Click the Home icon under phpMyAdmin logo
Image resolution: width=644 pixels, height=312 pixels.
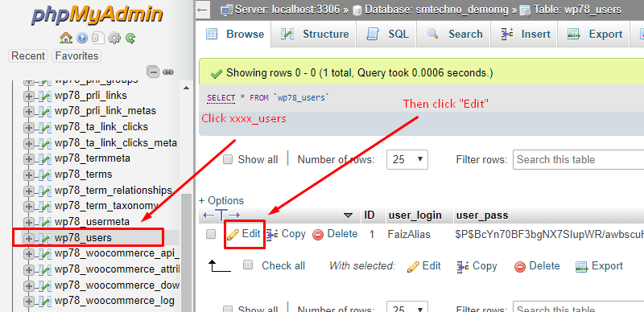tap(66, 38)
